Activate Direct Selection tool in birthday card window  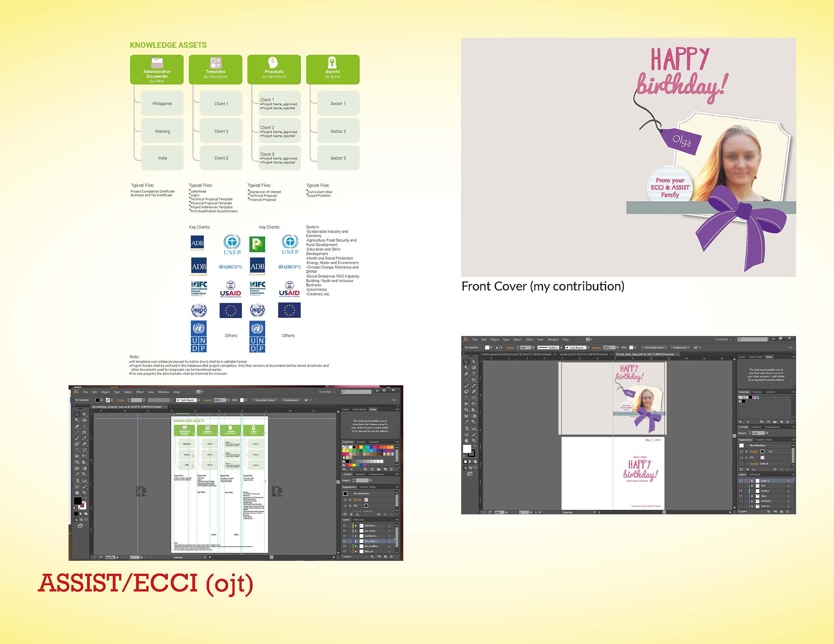click(474, 361)
